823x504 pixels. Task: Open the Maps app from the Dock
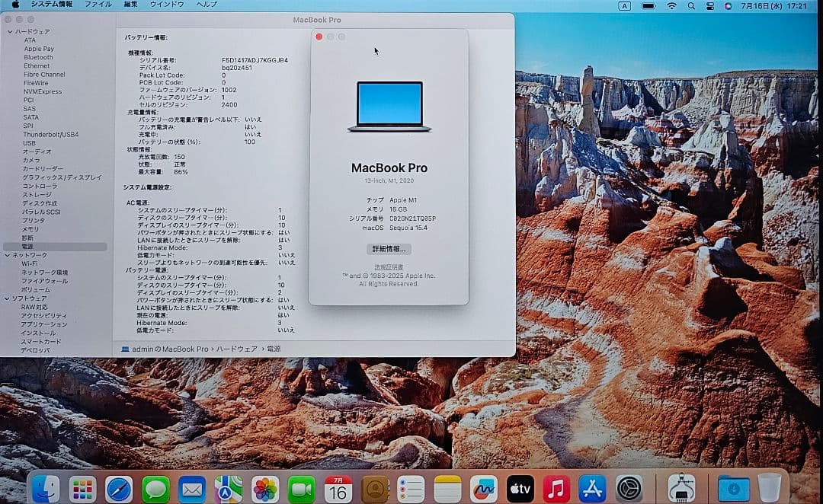pos(228,488)
